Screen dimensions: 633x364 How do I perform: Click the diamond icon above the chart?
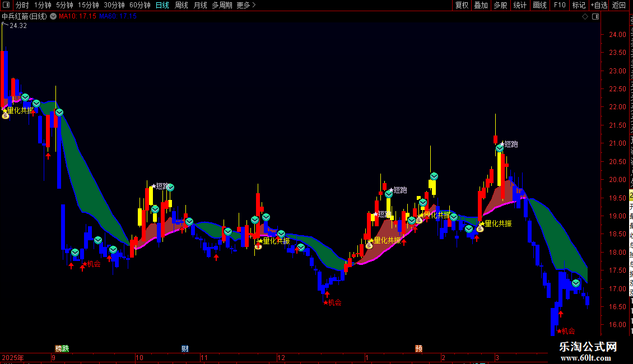coord(585,17)
